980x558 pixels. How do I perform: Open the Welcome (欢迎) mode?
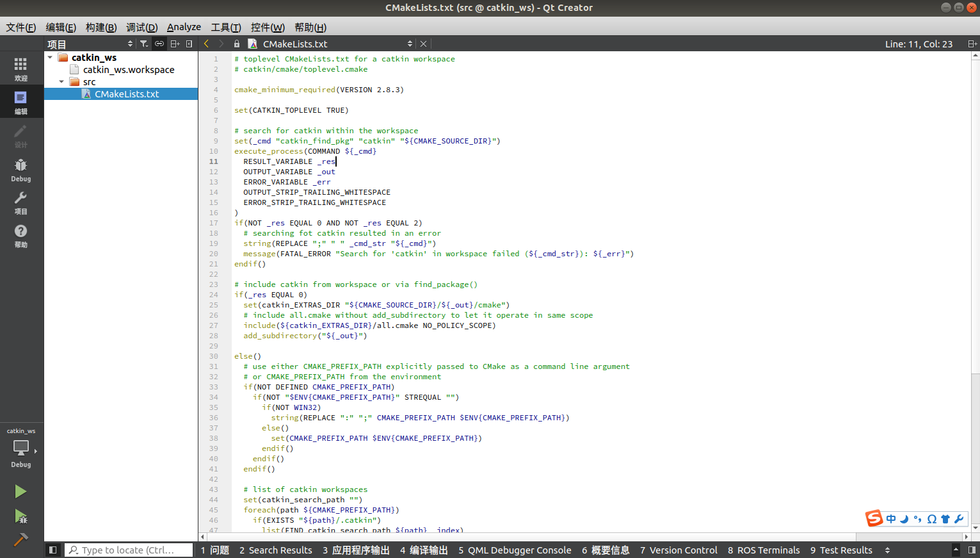coord(21,68)
